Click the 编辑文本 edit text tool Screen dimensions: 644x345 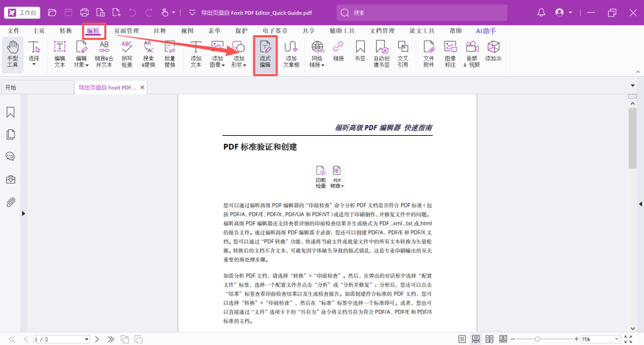(60, 54)
